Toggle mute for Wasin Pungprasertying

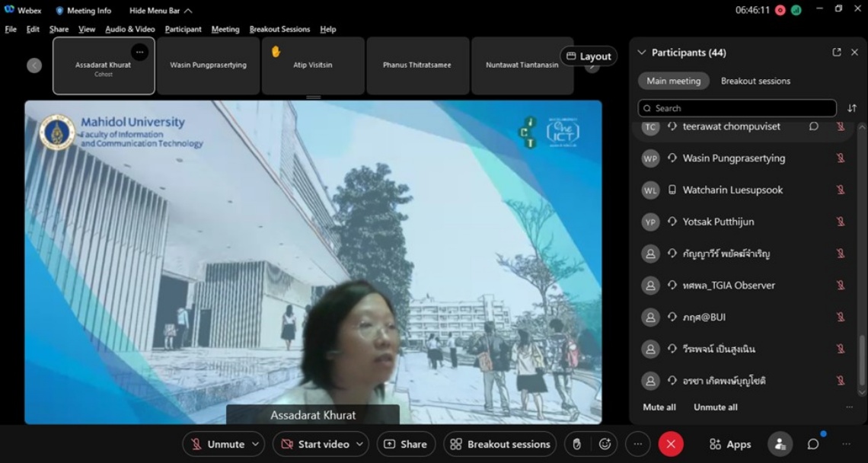(841, 158)
